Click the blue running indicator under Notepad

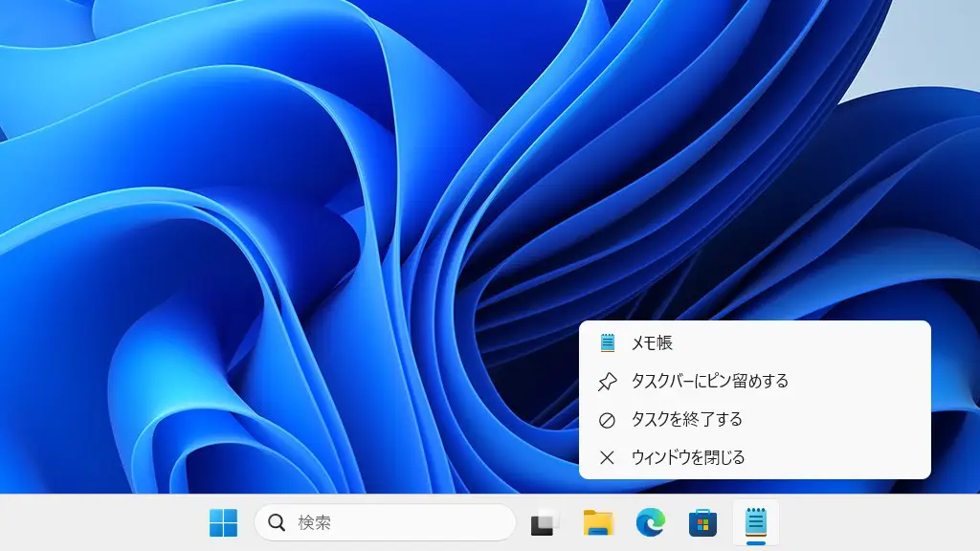tap(755, 543)
